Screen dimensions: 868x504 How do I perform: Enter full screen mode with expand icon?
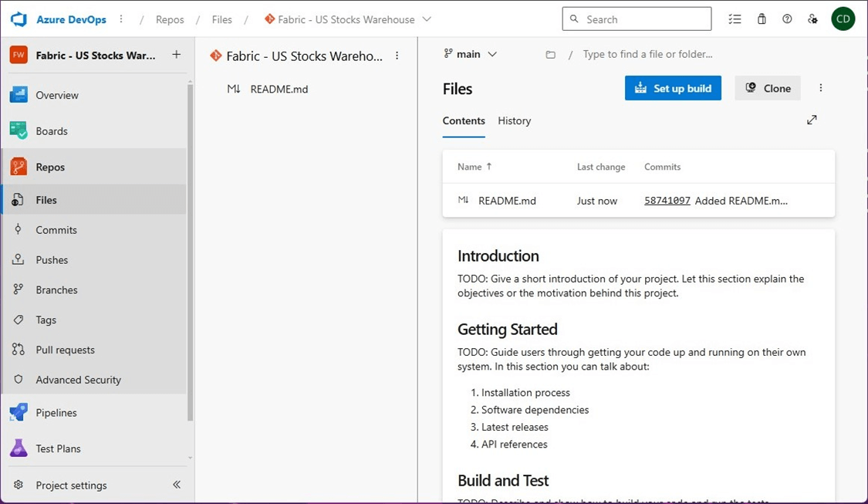812,120
